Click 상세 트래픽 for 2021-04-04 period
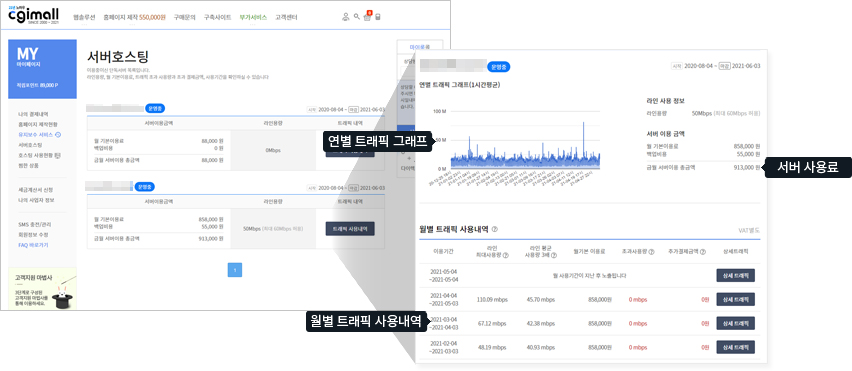 tap(735, 299)
